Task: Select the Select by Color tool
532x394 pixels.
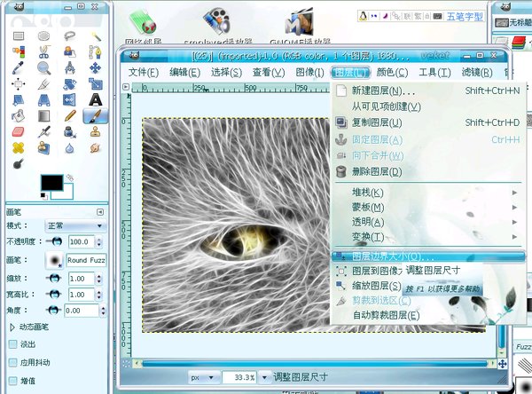Action: point(19,52)
